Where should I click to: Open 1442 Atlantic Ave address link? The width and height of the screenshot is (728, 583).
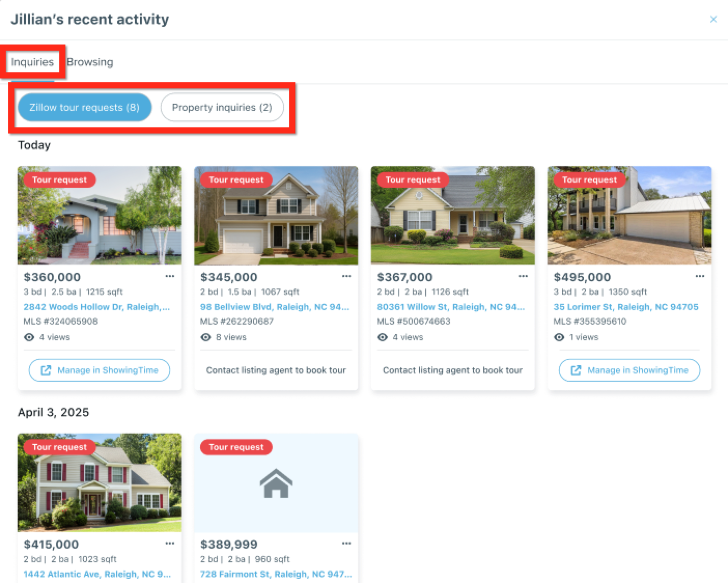[x=97, y=574]
